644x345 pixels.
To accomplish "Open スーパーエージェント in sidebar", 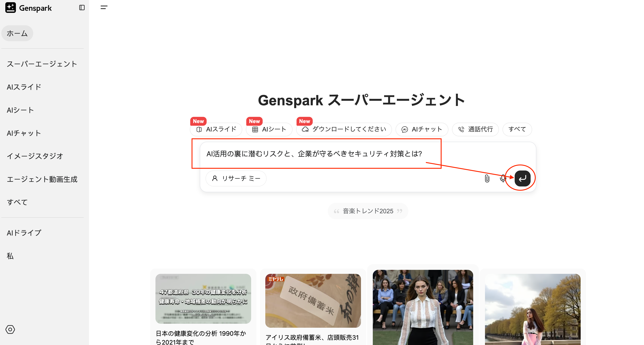I will click(x=42, y=64).
